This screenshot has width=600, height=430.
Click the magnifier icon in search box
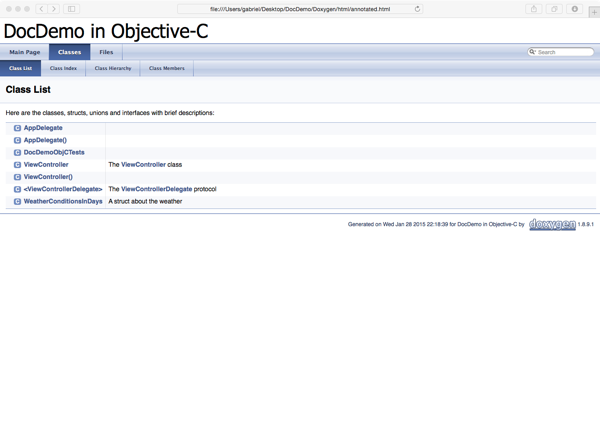532,52
